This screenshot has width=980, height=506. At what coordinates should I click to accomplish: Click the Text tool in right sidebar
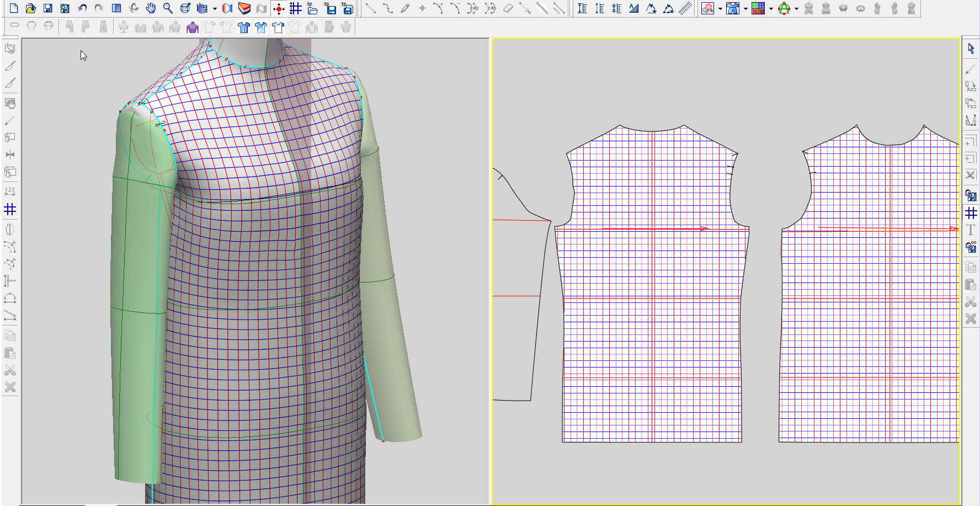pyautogui.click(x=971, y=230)
